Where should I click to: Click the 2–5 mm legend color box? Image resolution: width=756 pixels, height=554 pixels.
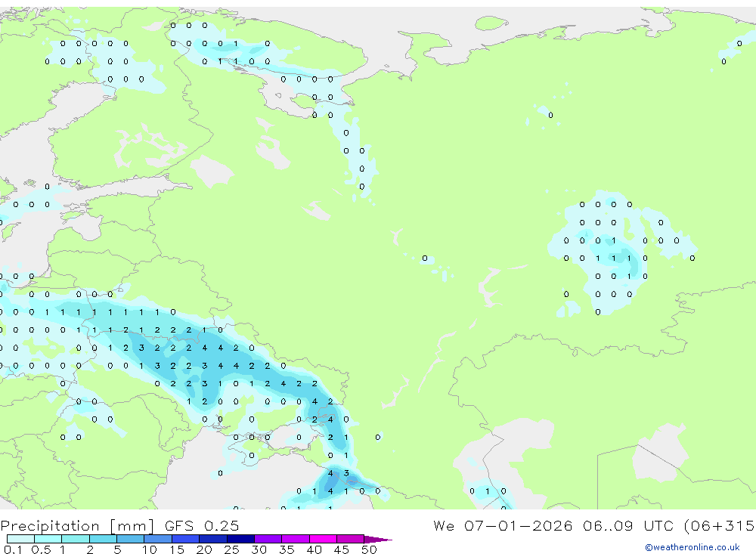(x=103, y=539)
